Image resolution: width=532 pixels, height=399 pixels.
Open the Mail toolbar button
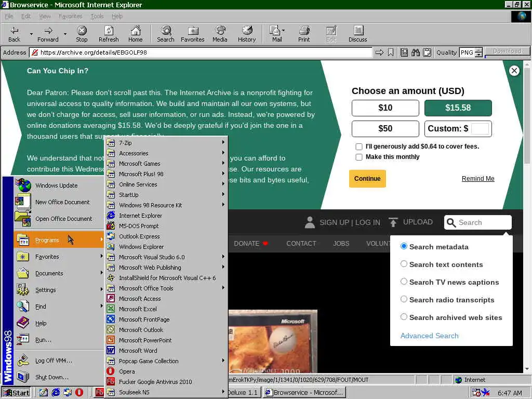277,34
